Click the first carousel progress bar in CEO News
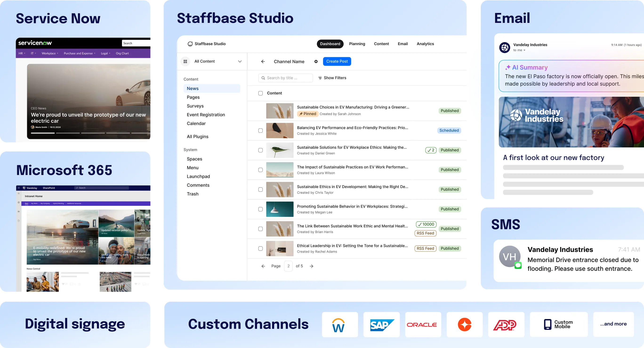The width and height of the screenshot is (644, 348). click(x=43, y=133)
